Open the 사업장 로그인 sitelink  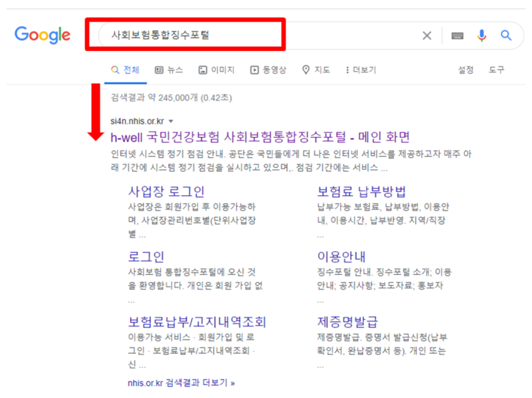[x=167, y=192]
